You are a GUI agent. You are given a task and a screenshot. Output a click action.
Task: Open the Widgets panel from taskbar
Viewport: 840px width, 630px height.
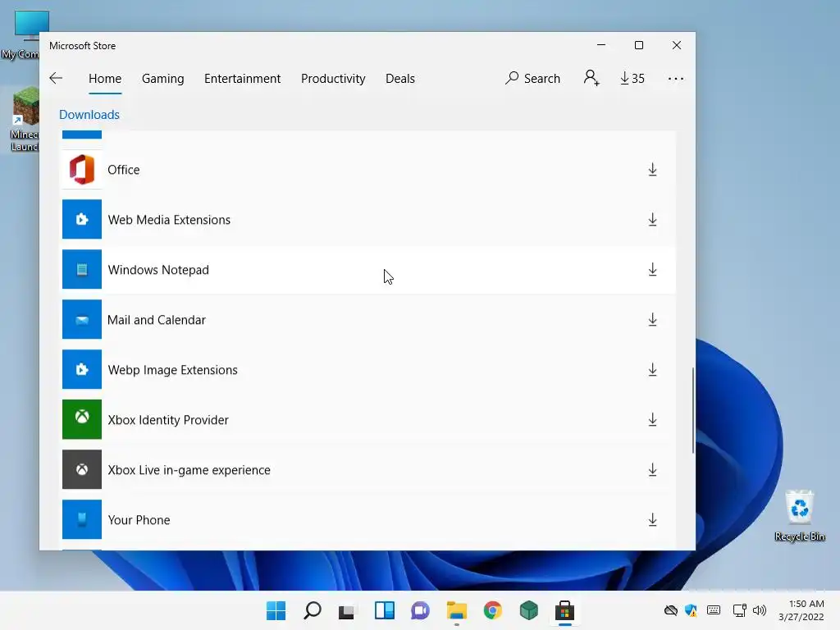coord(384,610)
